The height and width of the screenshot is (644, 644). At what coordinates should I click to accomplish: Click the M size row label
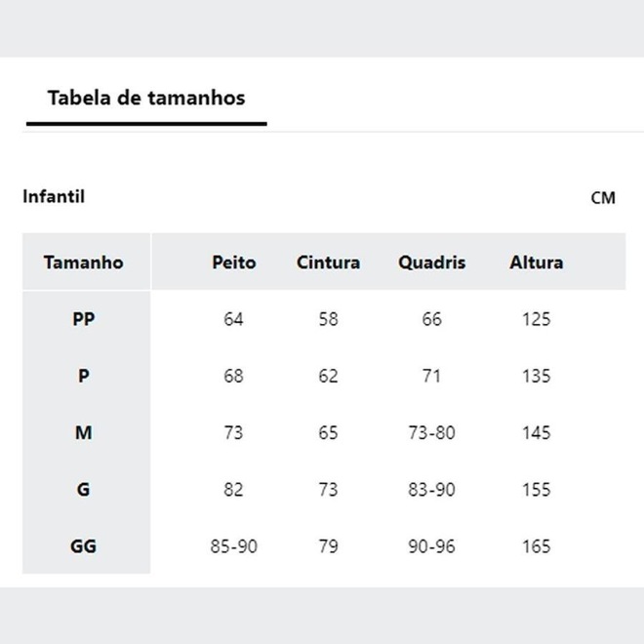[x=84, y=432]
